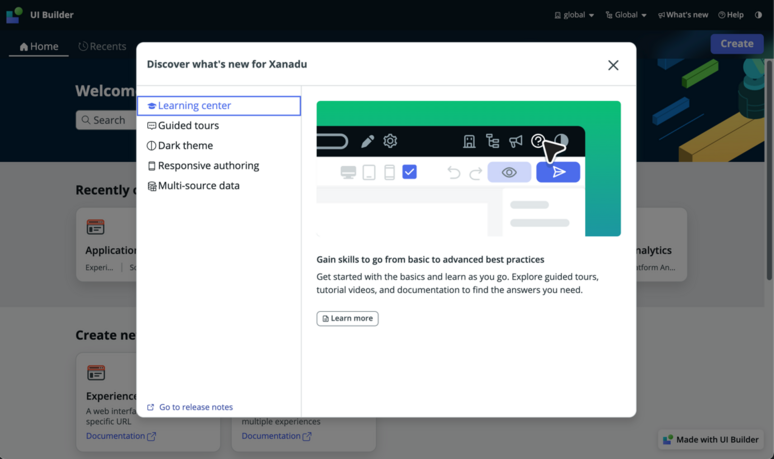Click the Multi-source data database icon
Screen dimensions: 774x459
(x=152, y=187)
